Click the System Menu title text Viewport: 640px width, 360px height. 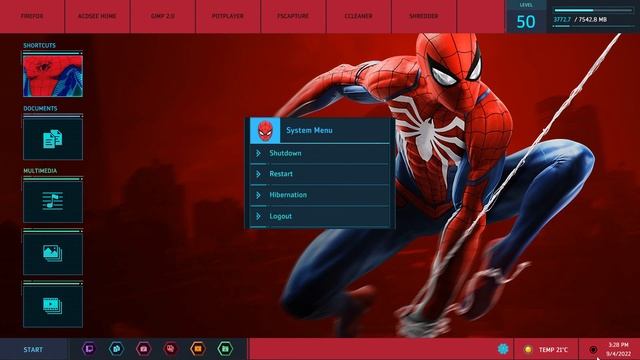309,130
